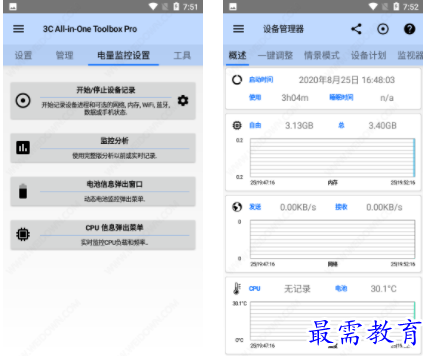The height and width of the screenshot is (364, 430).
Task: Select the 概述 tab
Action: click(237, 55)
